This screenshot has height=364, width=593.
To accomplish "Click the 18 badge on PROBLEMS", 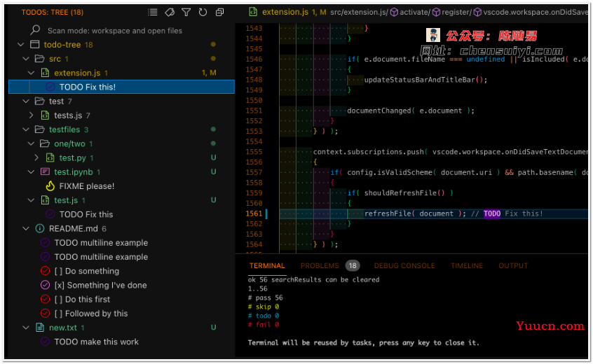I will [x=353, y=266].
